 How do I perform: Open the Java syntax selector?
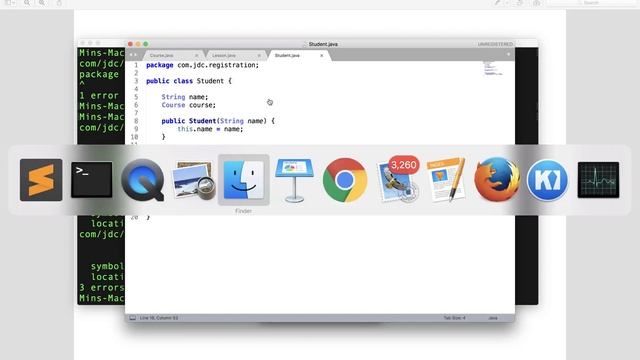coord(493,318)
